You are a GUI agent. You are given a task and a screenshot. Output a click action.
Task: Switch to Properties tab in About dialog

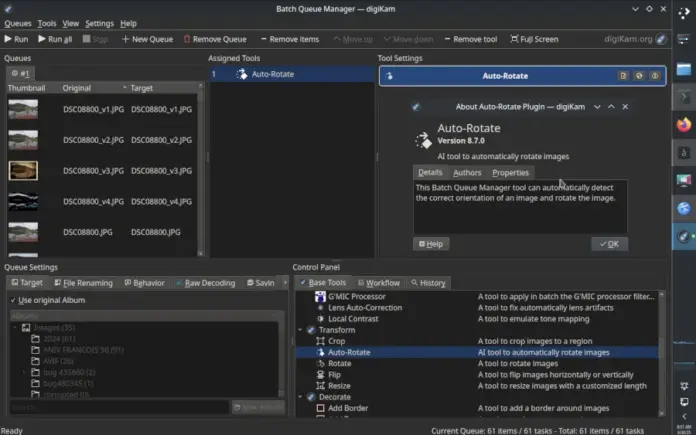point(510,173)
